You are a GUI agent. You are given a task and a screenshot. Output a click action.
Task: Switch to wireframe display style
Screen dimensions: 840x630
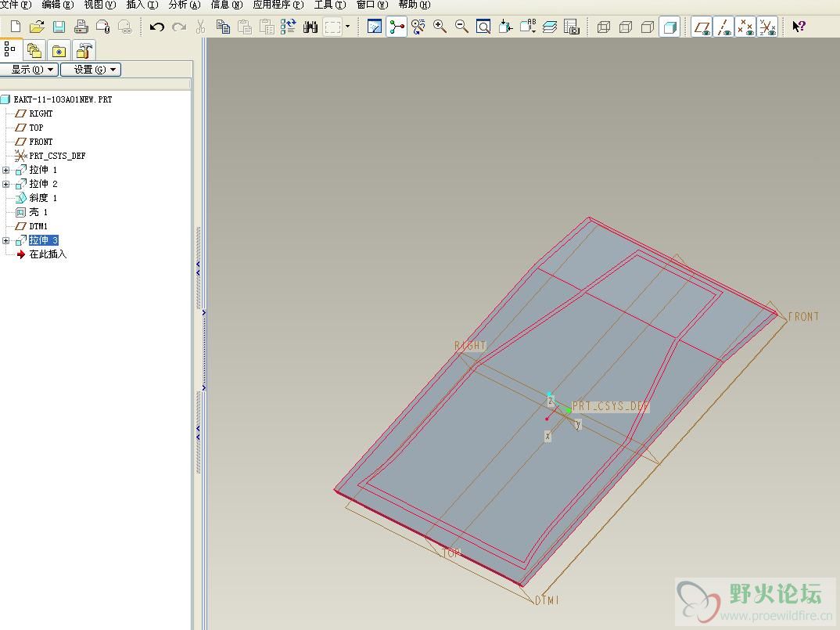click(604, 27)
